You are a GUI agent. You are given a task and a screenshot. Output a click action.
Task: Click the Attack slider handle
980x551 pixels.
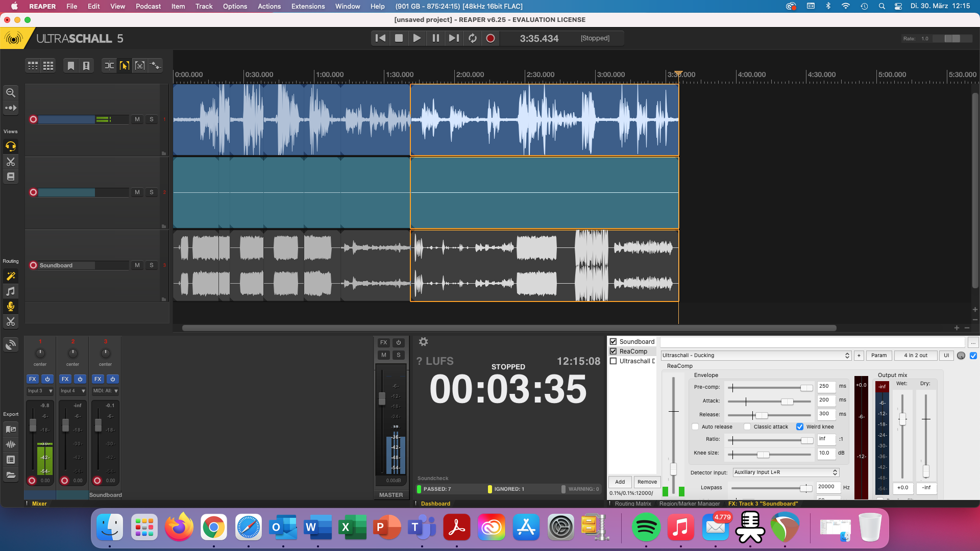(x=787, y=402)
